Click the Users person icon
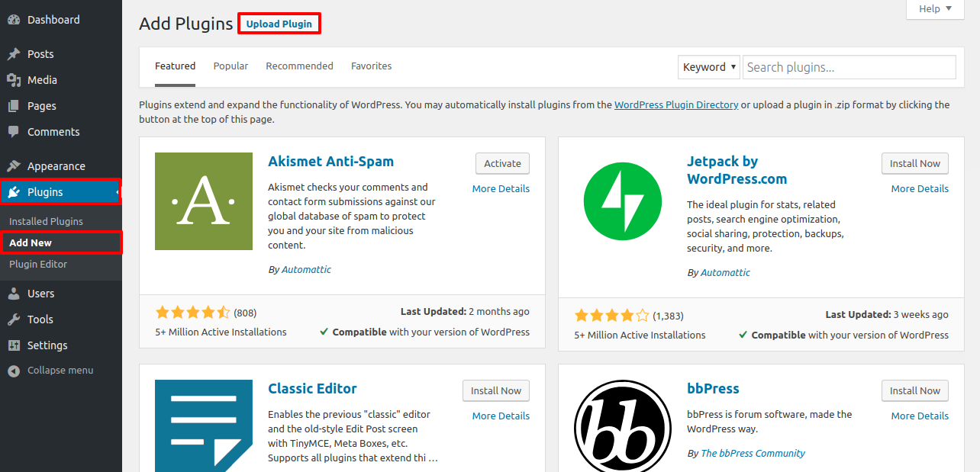This screenshot has height=472, width=980. pyautogui.click(x=14, y=294)
